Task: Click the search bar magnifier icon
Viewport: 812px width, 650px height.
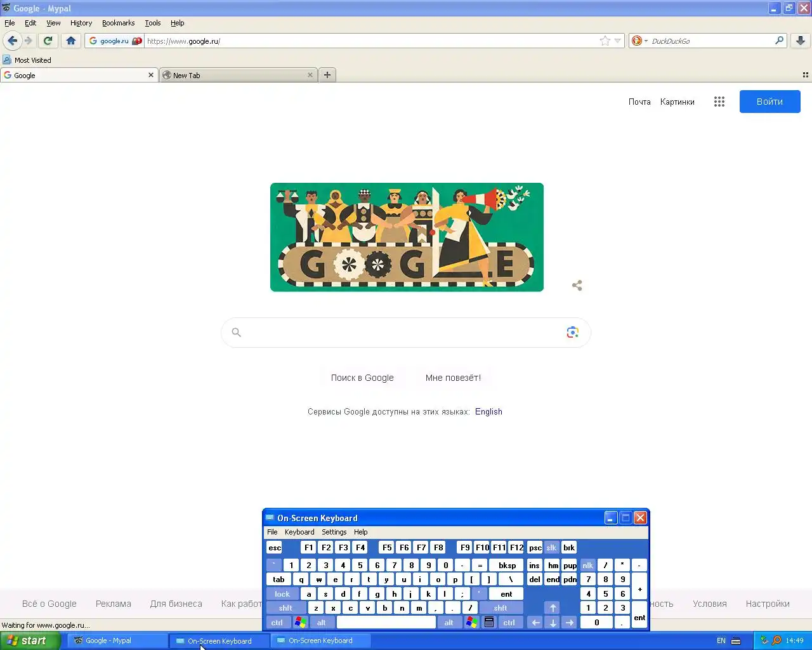Action: point(780,41)
